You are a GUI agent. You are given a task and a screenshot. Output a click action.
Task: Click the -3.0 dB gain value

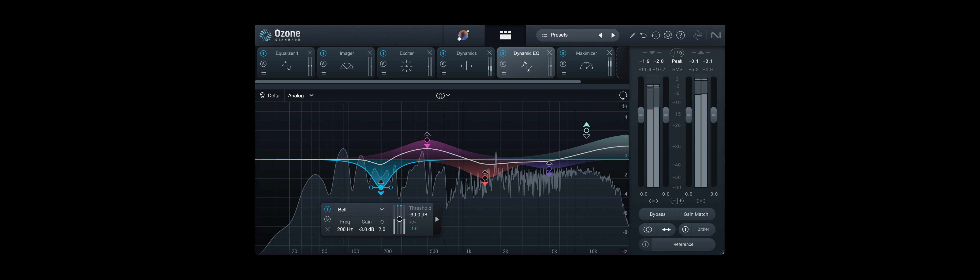point(366,229)
